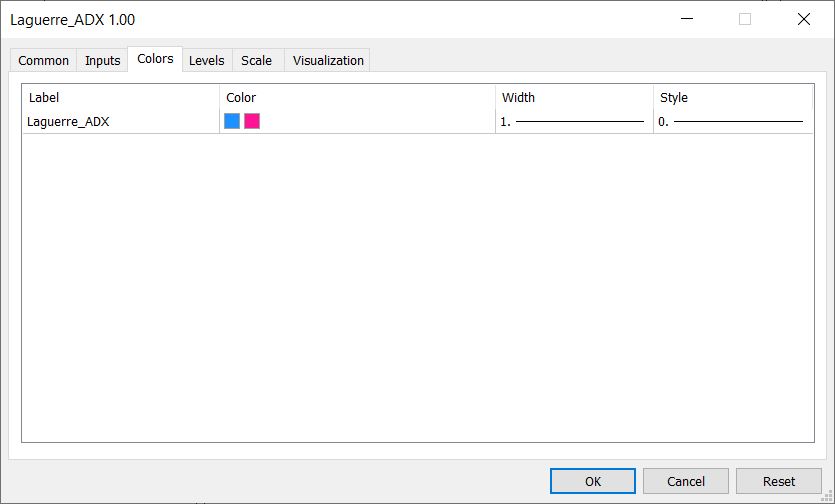Viewport: 835px width, 504px height.
Task: Click the Style column header
Action: 733,97
